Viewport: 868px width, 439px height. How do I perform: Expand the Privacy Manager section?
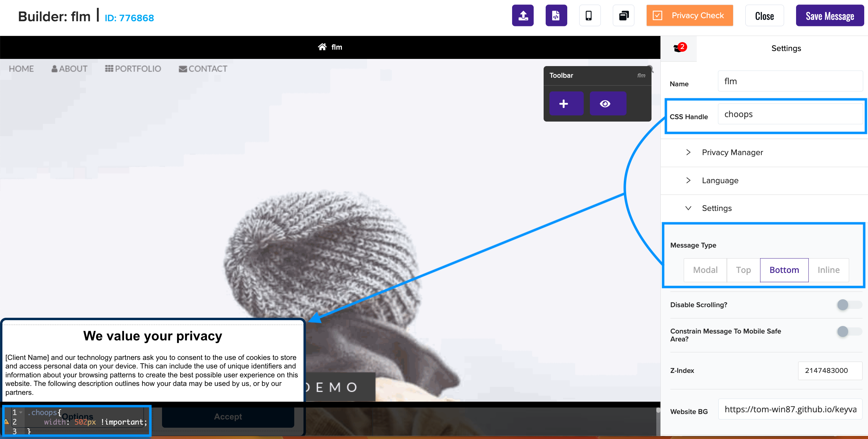[x=764, y=153]
